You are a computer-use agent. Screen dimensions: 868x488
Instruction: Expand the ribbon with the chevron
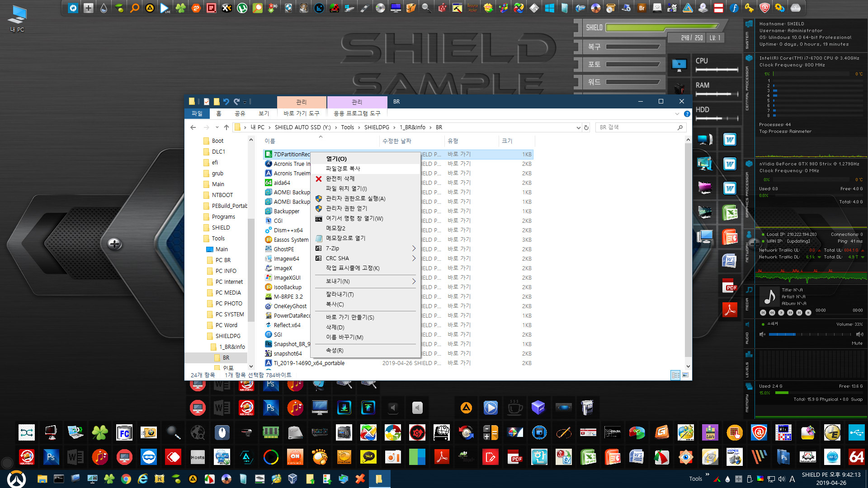(677, 114)
